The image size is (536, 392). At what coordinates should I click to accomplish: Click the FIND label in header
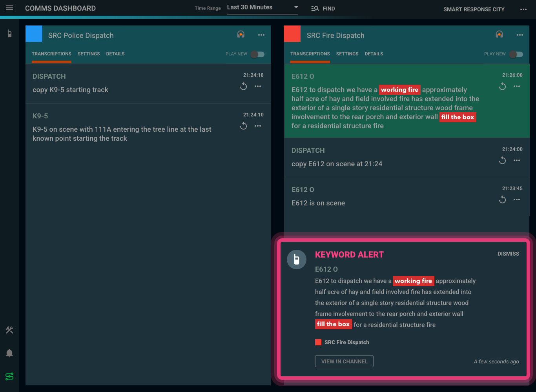click(x=329, y=9)
